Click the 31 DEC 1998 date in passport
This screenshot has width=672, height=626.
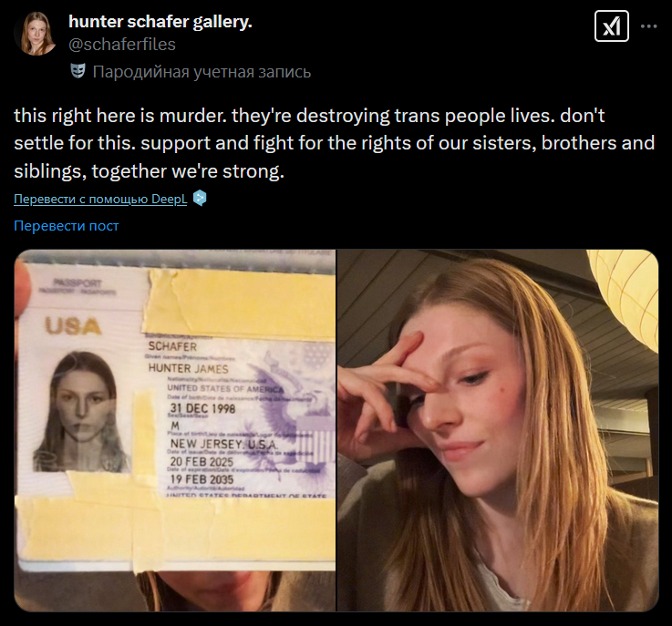[x=202, y=408]
